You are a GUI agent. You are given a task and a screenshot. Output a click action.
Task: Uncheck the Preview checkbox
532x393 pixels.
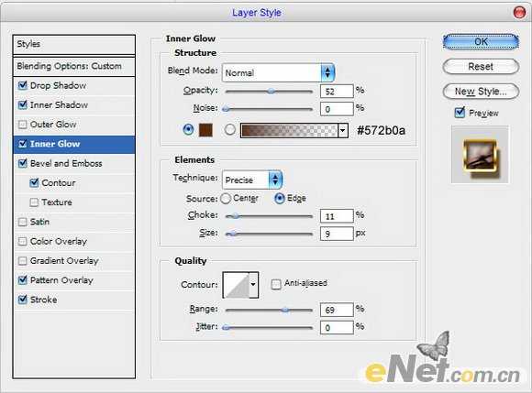[460, 112]
